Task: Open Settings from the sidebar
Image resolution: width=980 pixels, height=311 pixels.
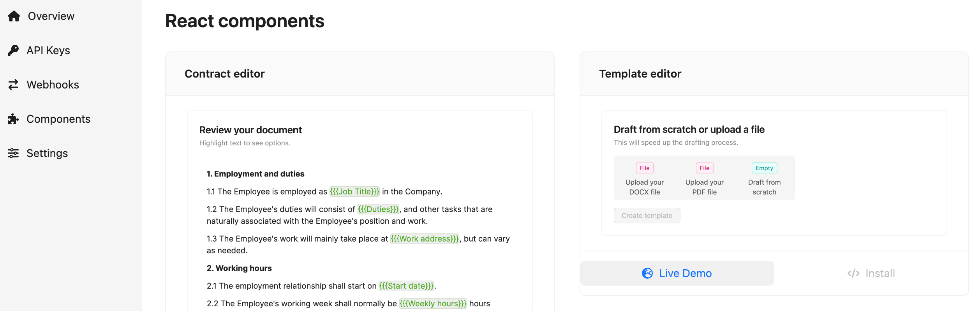Action: tap(47, 153)
